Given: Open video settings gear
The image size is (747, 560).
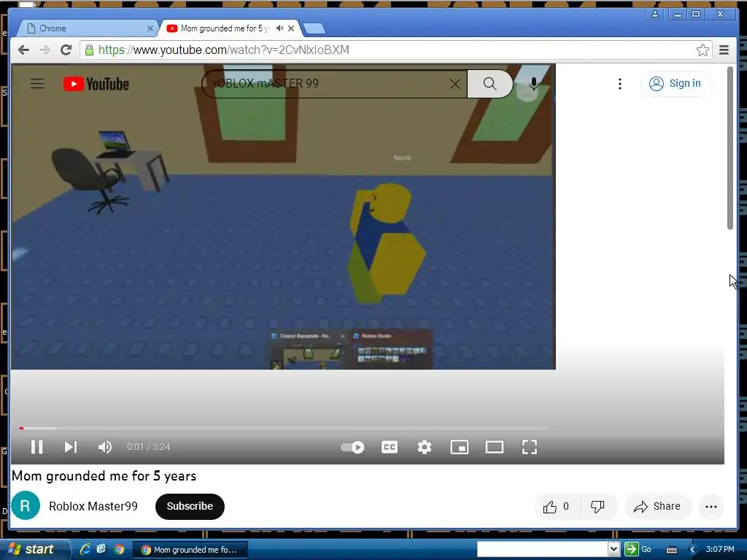Looking at the screenshot, I should 424,447.
